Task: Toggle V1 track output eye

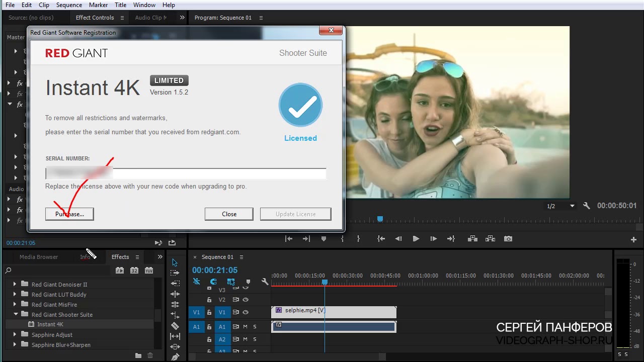Action: tap(246, 312)
